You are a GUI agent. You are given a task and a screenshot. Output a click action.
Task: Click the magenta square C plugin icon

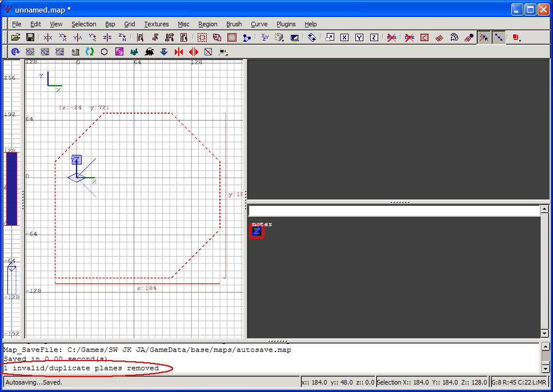(x=119, y=52)
